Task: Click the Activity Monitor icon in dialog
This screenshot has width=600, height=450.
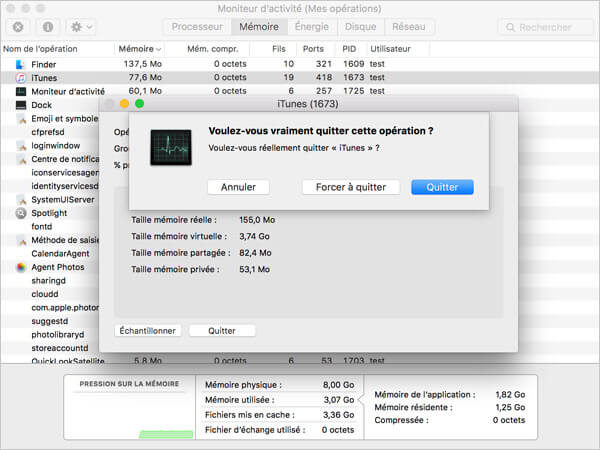Action: 171,147
